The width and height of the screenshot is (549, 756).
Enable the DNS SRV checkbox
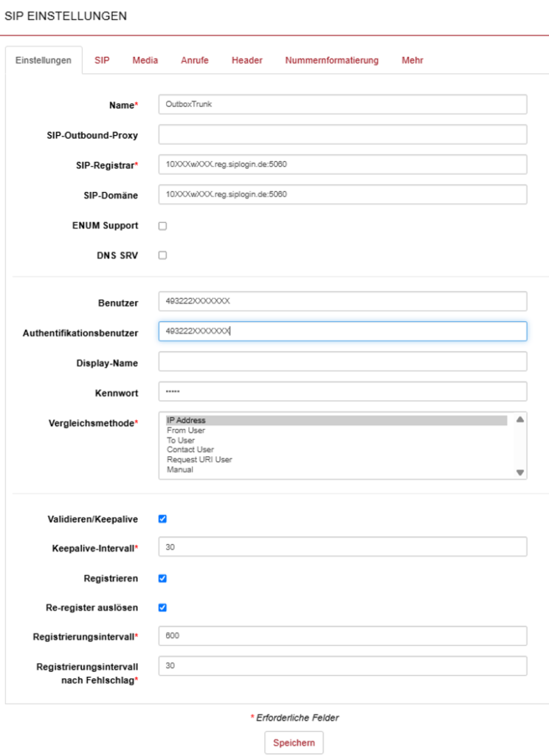click(x=162, y=255)
